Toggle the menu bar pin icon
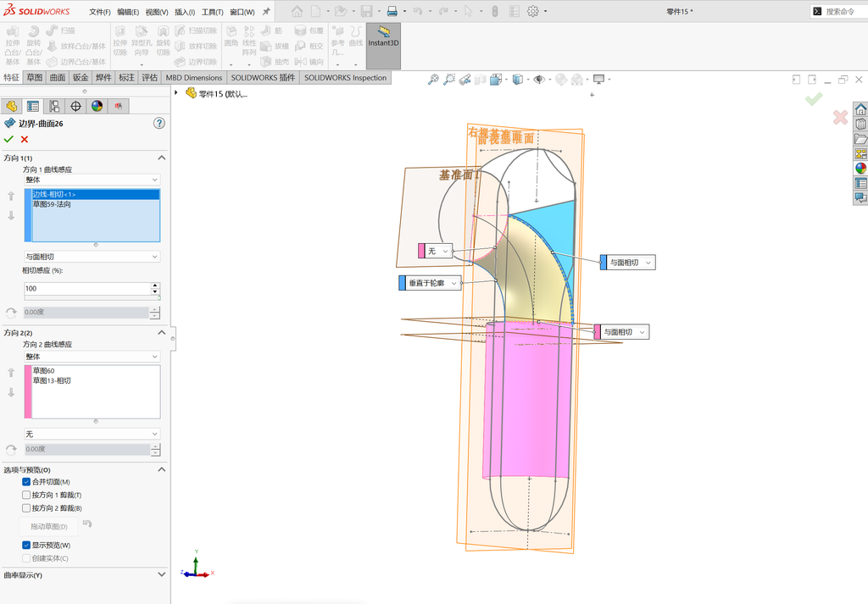 point(266,11)
